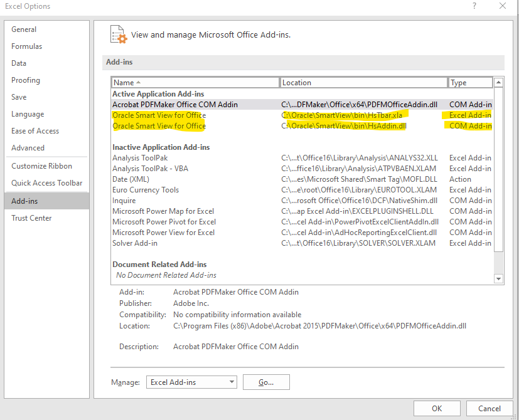Click the Adobe Inc. publisher value

pyautogui.click(x=191, y=303)
